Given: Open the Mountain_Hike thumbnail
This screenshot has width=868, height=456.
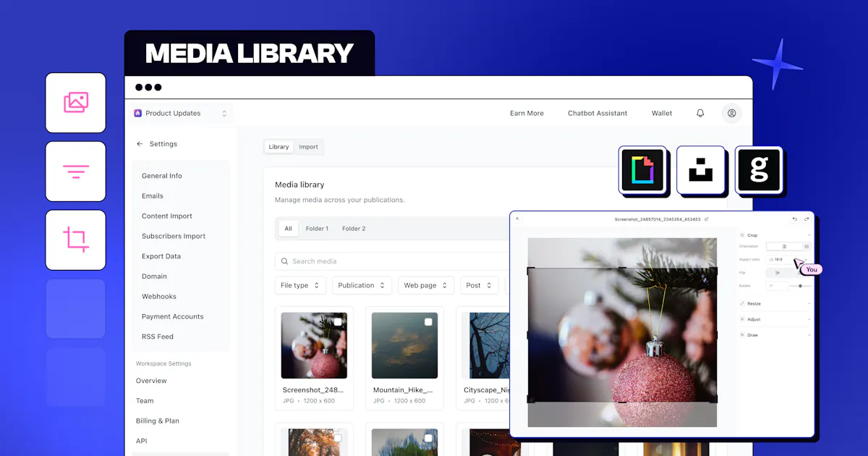Looking at the screenshot, I should click(404, 345).
